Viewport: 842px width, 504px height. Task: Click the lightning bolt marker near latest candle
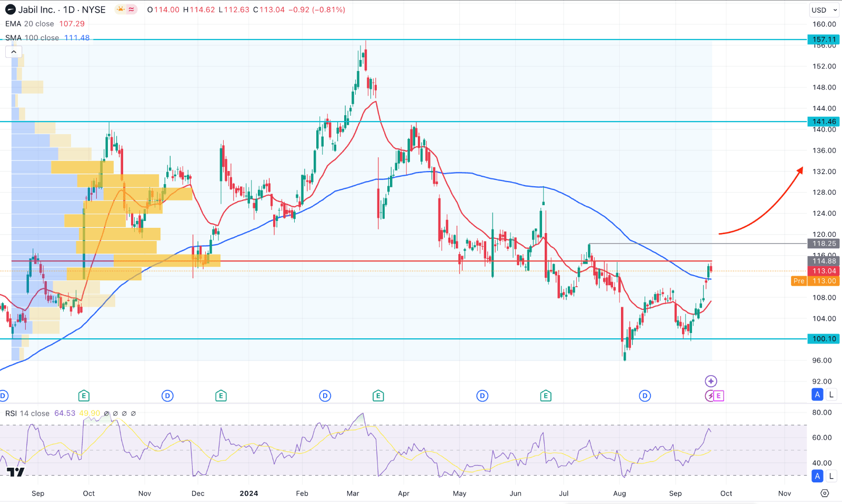tap(709, 396)
